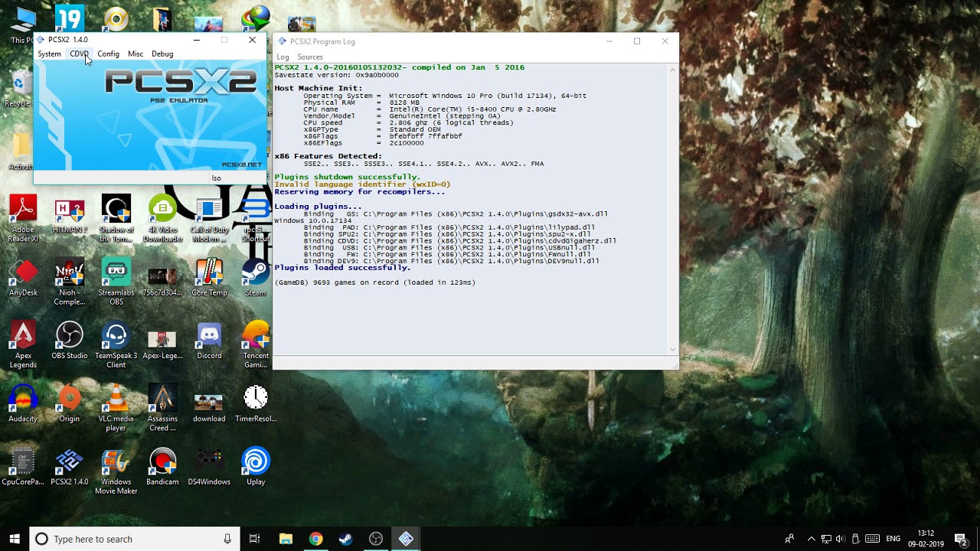980x551 pixels.
Task: Open VLC media player shortcut
Action: (x=116, y=408)
